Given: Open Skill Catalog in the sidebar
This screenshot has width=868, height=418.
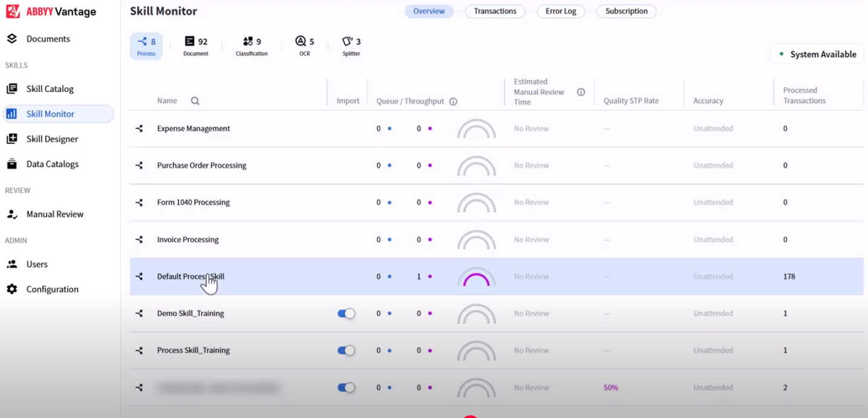Looking at the screenshot, I should click(x=50, y=89).
